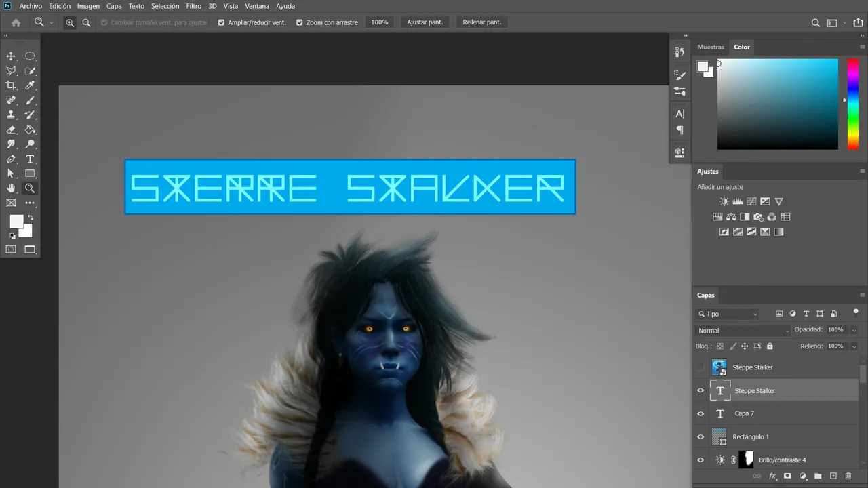Add layer style with fx icon
This screenshot has height=488, width=868.
click(772, 476)
